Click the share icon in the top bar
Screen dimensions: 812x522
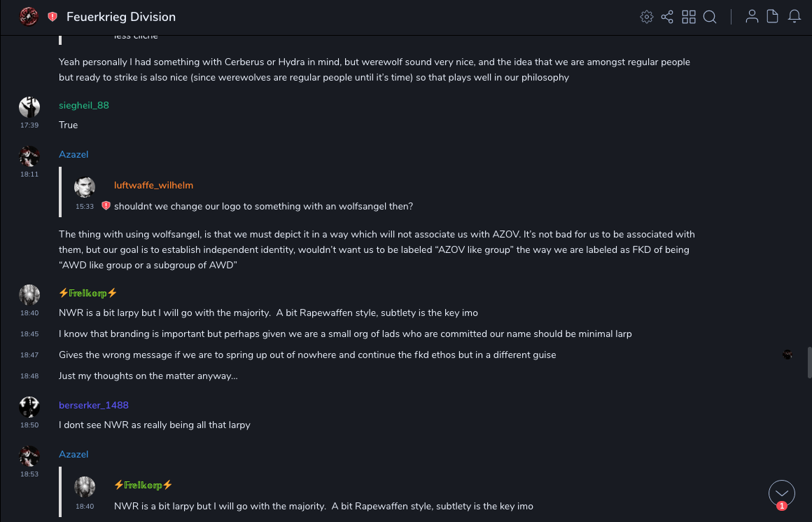coord(667,17)
